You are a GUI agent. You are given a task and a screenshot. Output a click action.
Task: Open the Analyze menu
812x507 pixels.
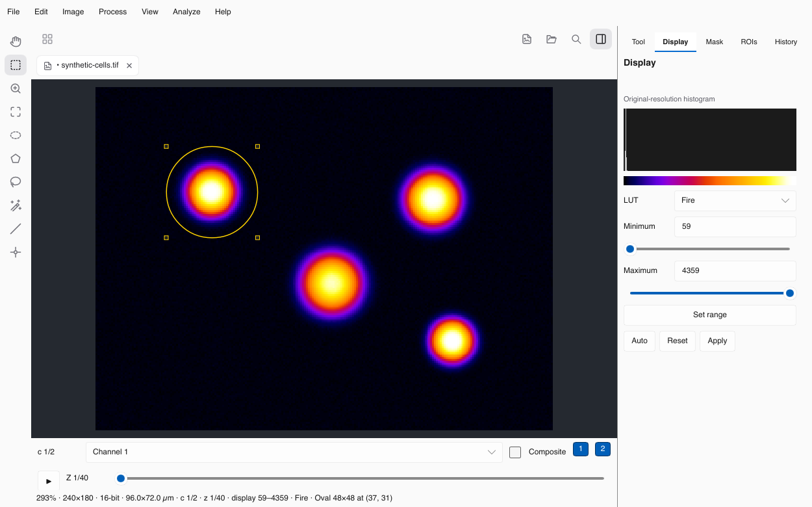(186, 12)
